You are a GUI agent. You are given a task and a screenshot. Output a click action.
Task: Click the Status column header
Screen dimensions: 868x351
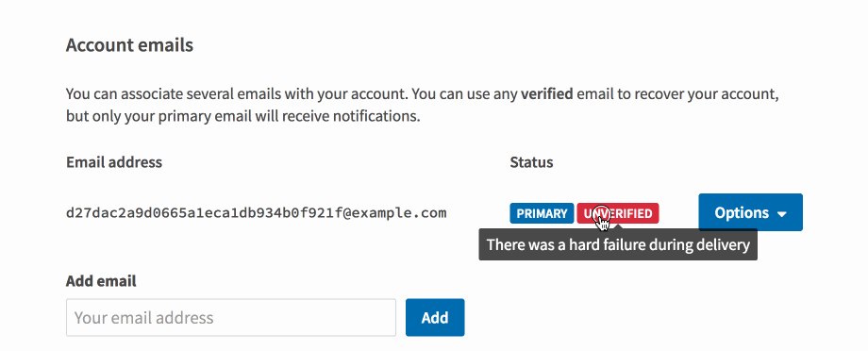(x=531, y=162)
